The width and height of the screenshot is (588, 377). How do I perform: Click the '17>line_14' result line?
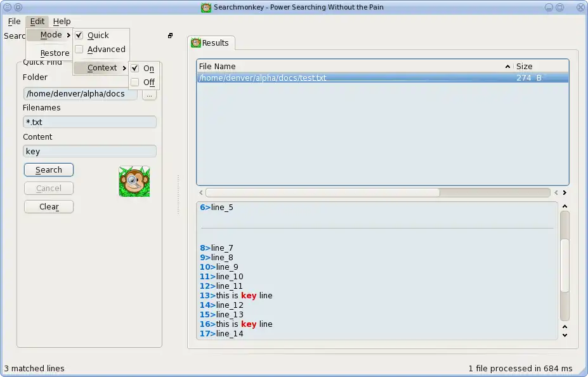[x=221, y=333]
